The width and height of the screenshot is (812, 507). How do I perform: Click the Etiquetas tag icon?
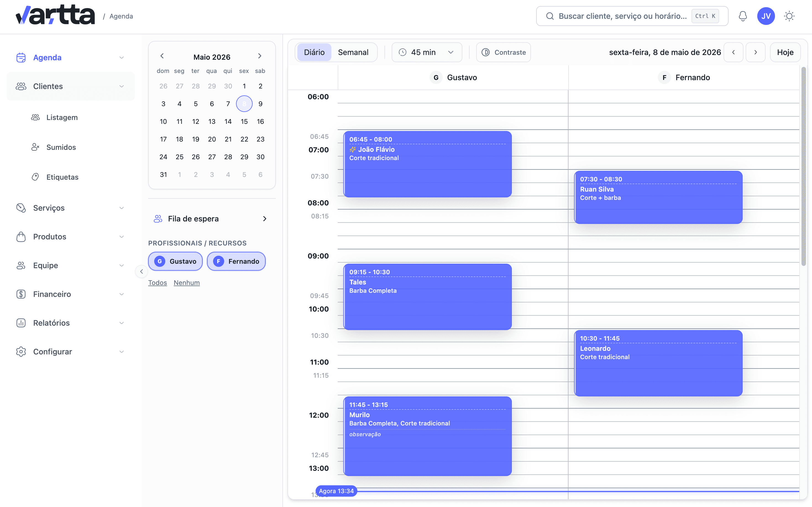click(x=35, y=177)
